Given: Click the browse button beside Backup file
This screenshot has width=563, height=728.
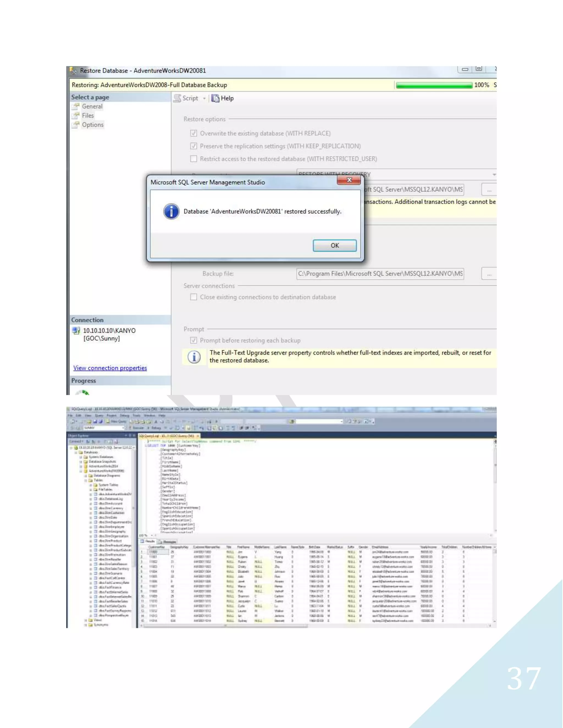Looking at the screenshot, I should point(489,274).
